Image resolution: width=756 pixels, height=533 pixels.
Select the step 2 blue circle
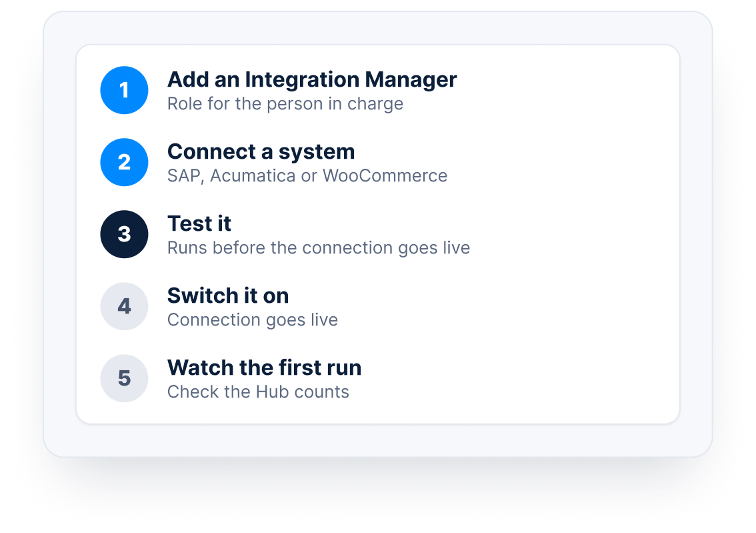tap(125, 162)
